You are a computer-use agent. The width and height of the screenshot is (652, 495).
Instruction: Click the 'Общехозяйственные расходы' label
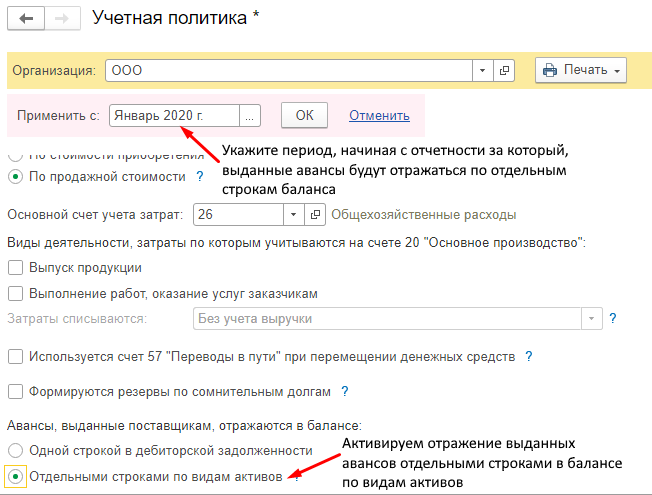coord(424,215)
